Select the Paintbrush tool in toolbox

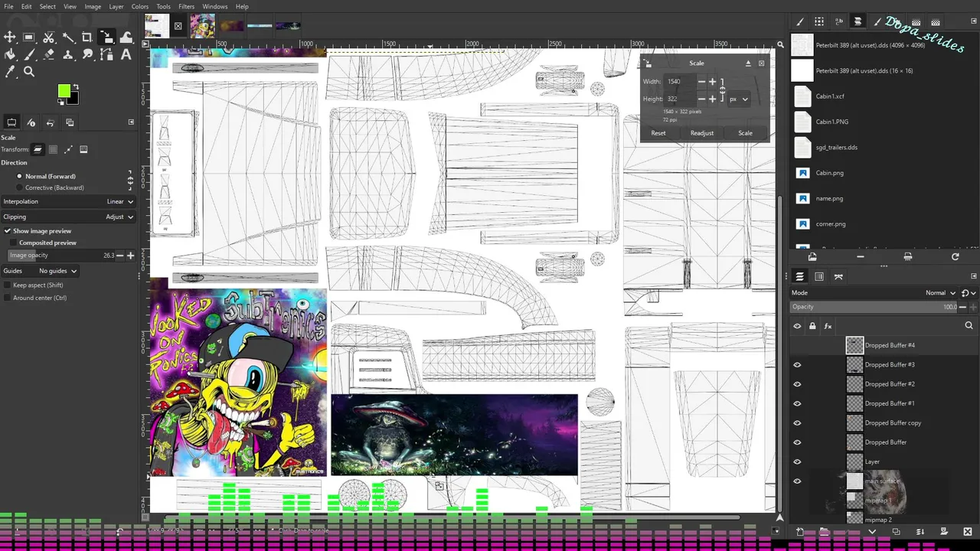click(x=29, y=55)
